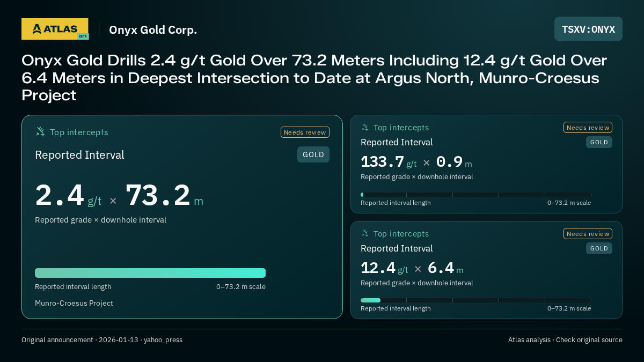The width and height of the screenshot is (644, 362).
Task: Click the drill icon in the 133.7 g/t card
Action: 365,128
